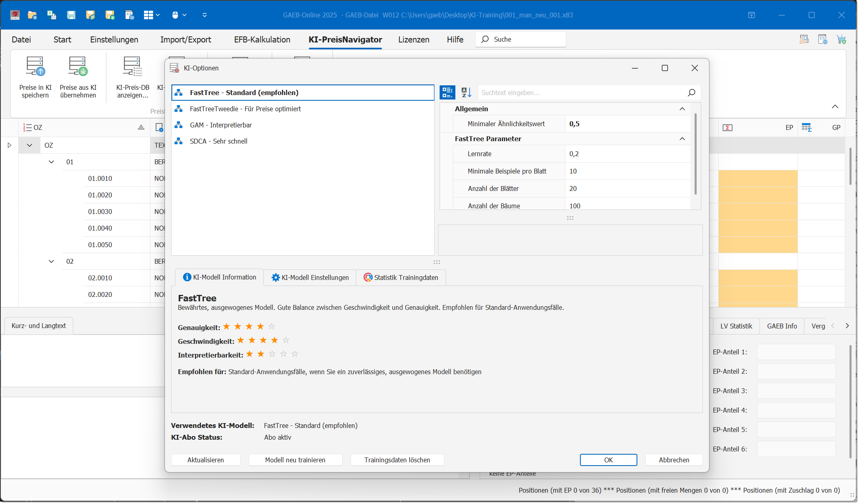This screenshot has width=859, height=504.
Task: Open the KI-Modell Einstellungen tab
Action: pos(310,277)
